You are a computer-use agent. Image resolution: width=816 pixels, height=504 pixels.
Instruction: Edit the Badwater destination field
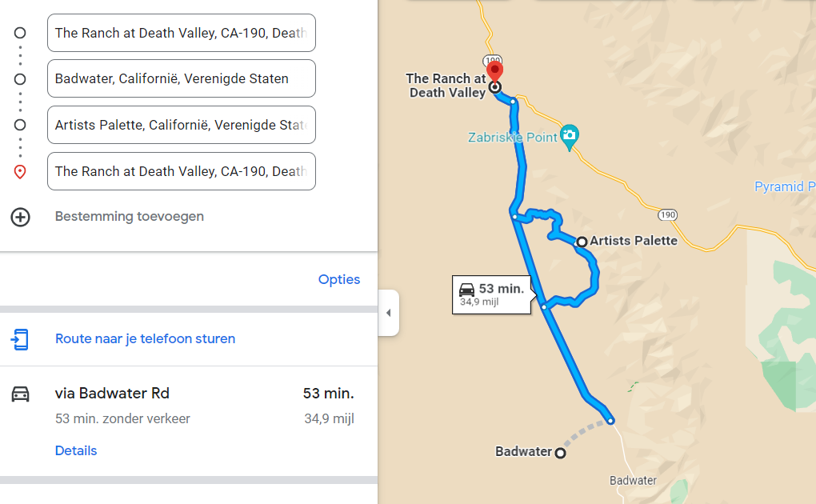[182, 78]
